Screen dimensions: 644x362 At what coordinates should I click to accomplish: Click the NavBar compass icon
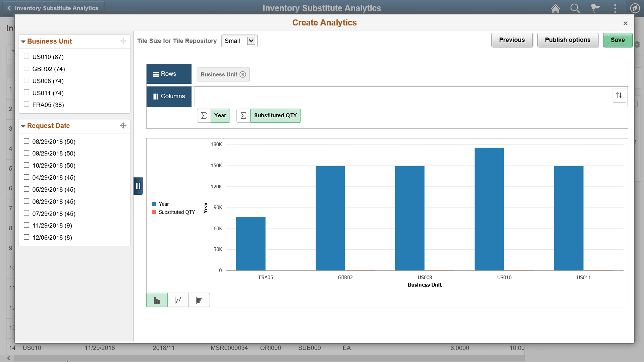635,8
